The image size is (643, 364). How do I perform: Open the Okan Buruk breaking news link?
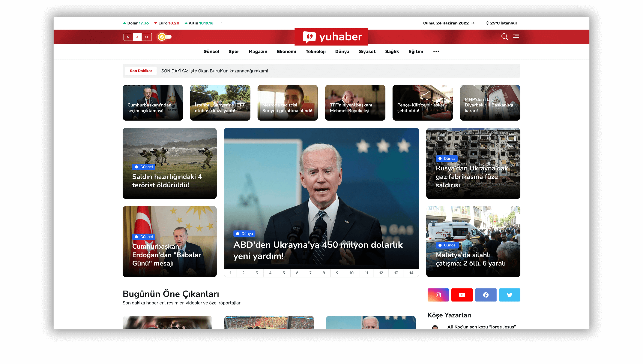point(214,71)
